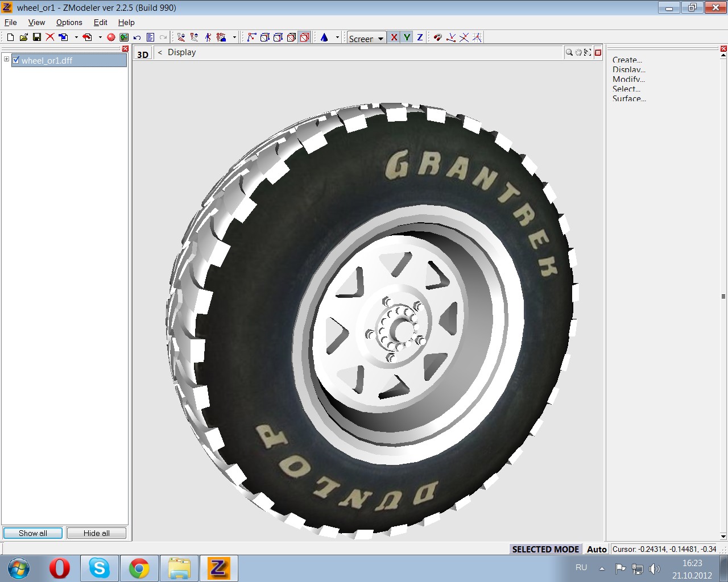Click the RU language indicator
This screenshot has width=728, height=582.
pos(581,567)
